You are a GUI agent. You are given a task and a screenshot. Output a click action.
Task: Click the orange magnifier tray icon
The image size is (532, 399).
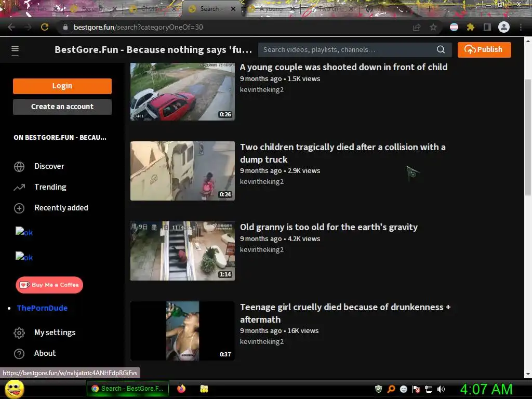(391, 389)
